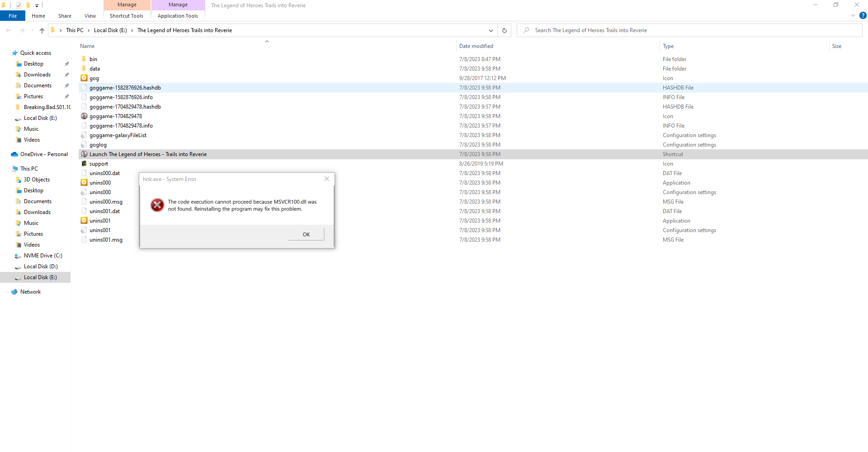Click OK in the System Error dialog
This screenshot has width=868, height=452.
tap(306, 234)
